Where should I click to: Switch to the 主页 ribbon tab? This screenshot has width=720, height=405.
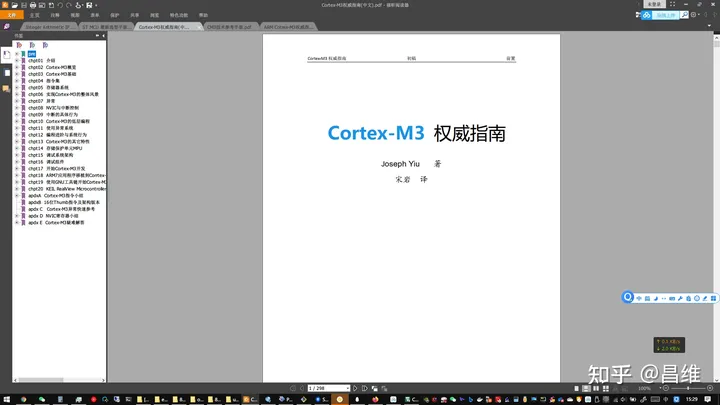[x=34, y=15]
